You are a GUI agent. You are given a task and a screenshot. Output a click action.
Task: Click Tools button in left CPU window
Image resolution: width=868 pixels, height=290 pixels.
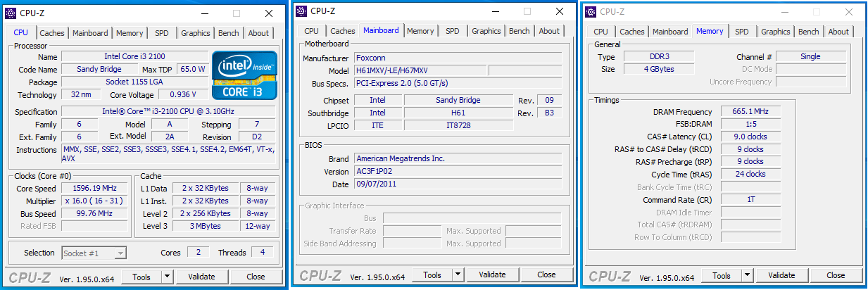coord(143,277)
